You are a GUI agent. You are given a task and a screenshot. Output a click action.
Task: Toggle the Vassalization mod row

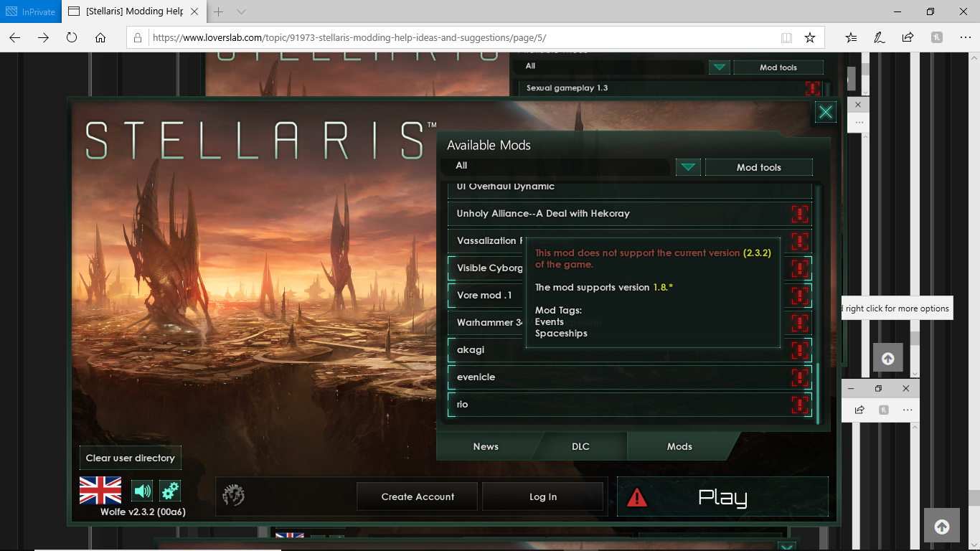(629, 240)
